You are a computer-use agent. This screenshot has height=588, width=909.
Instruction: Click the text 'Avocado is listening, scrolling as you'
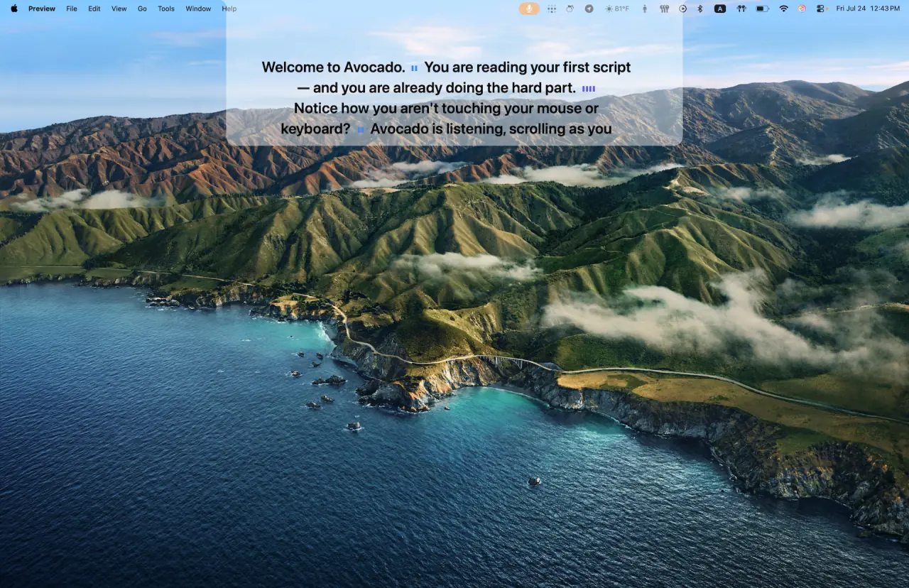pos(491,129)
